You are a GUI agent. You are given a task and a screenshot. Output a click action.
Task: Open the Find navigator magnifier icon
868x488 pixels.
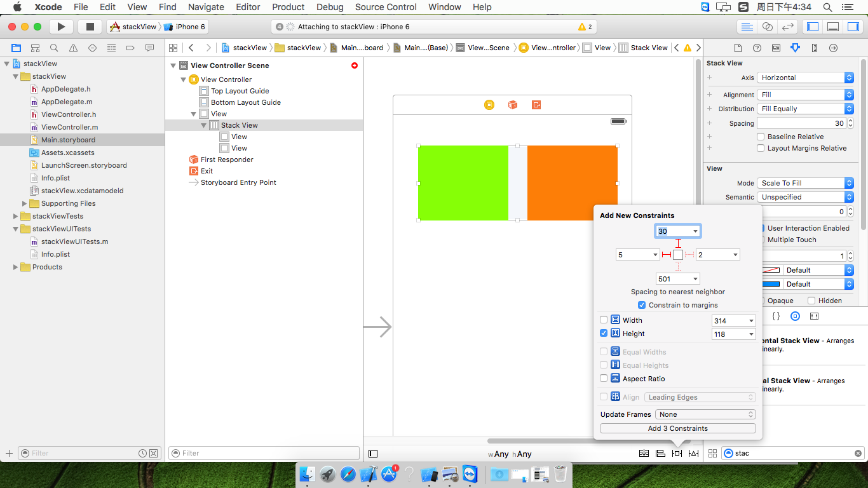pos(55,48)
